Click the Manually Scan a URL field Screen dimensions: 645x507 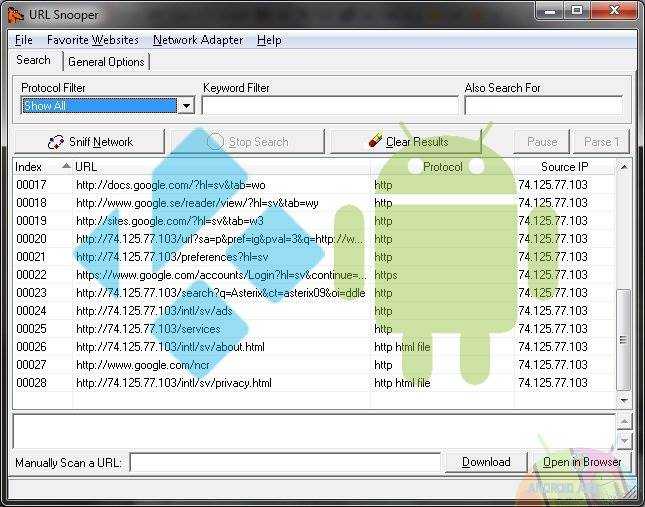click(285, 462)
